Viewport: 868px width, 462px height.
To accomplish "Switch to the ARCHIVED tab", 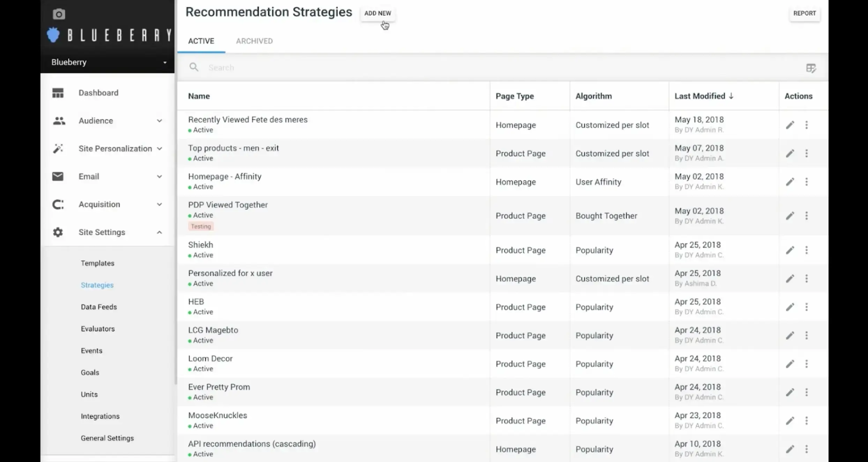I will pos(254,41).
